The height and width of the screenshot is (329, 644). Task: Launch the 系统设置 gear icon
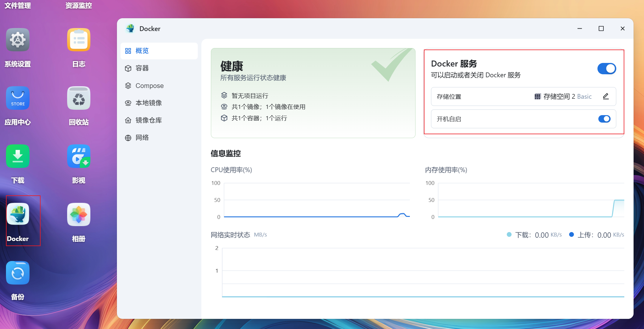coord(18,40)
